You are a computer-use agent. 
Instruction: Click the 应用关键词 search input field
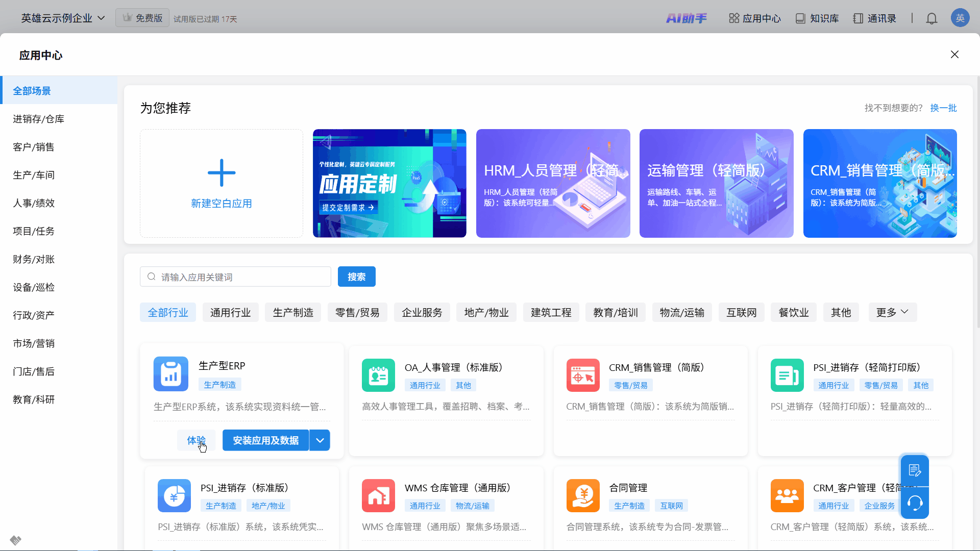pos(240,277)
